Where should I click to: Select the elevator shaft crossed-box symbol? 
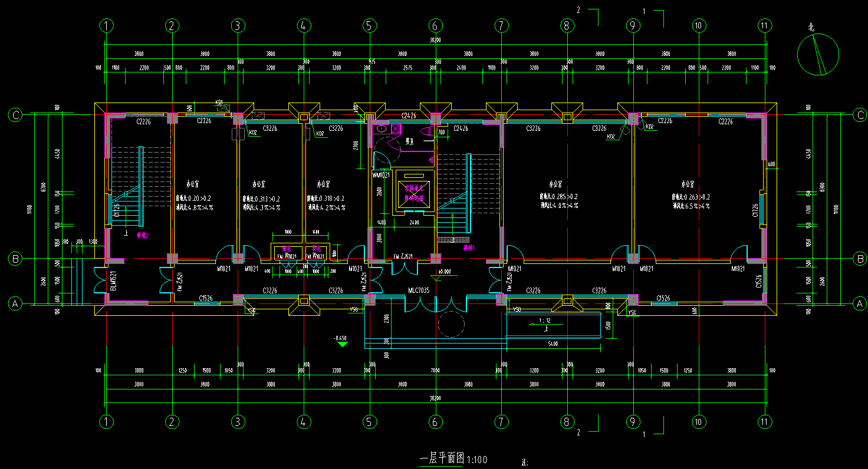[x=414, y=194]
